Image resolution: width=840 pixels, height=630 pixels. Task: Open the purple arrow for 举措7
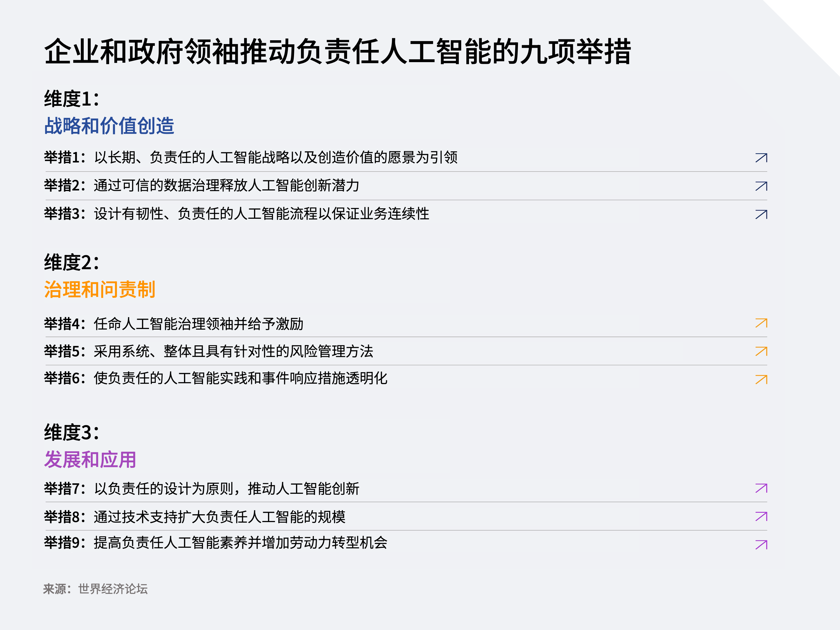[x=761, y=488]
